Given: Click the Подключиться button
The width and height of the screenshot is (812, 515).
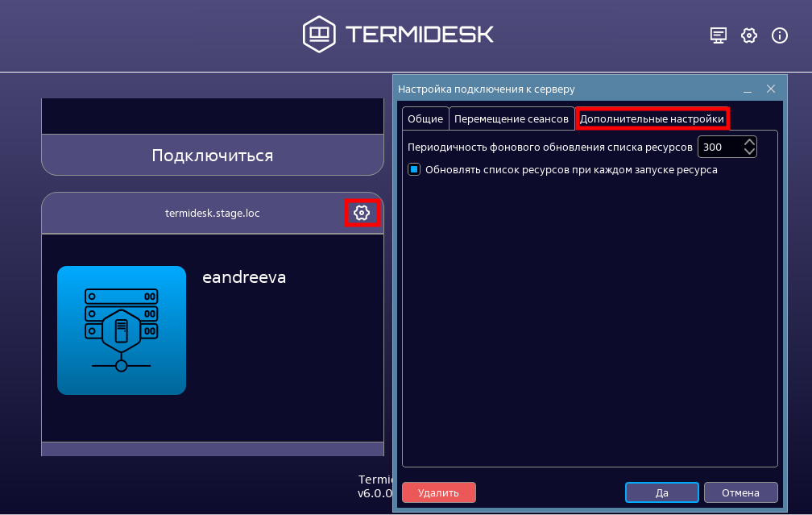Looking at the screenshot, I should [213, 155].
